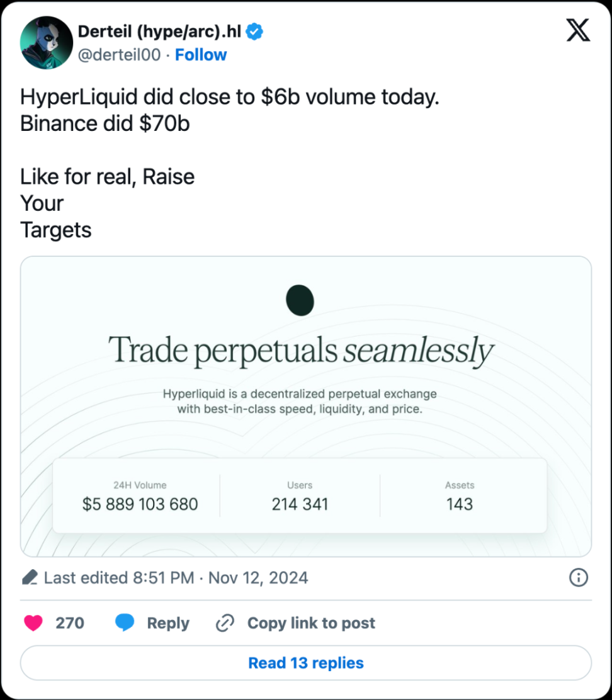Viewport: 612px width, 700px height.
Task: Click the pink heart like icon
Action: pos(33,623)
